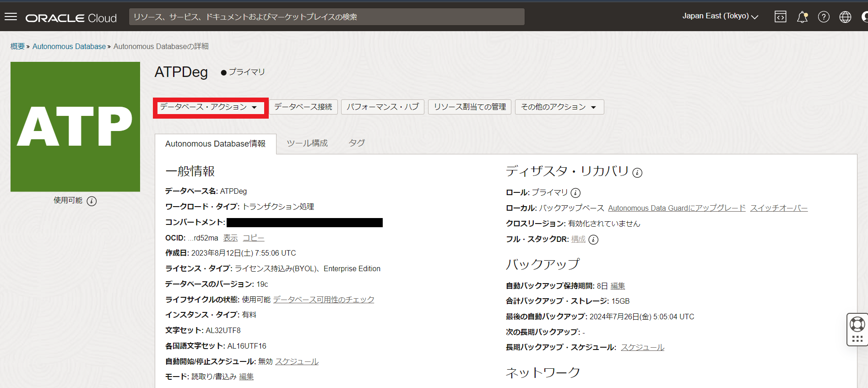Click 作成日 date value
Image resolution: width=868 pixels, height=388 pixels.
click(244, 253)
